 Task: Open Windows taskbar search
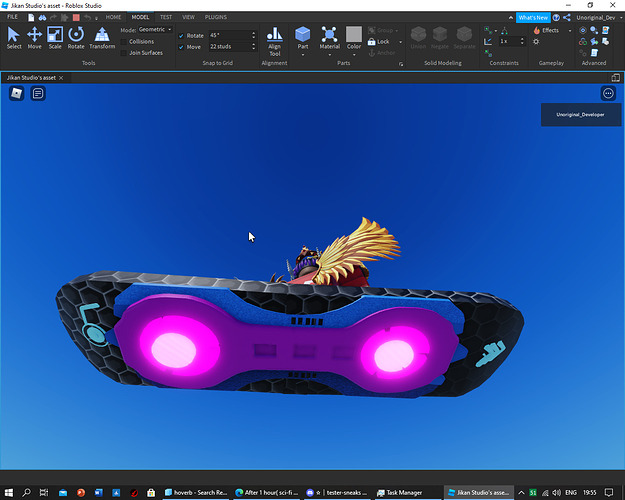pos(26,492)
